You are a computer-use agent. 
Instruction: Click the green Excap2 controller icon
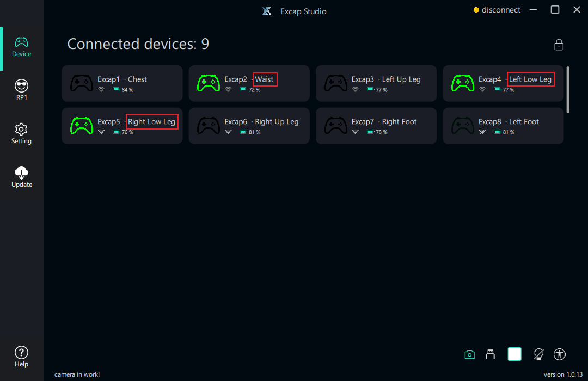209,83
